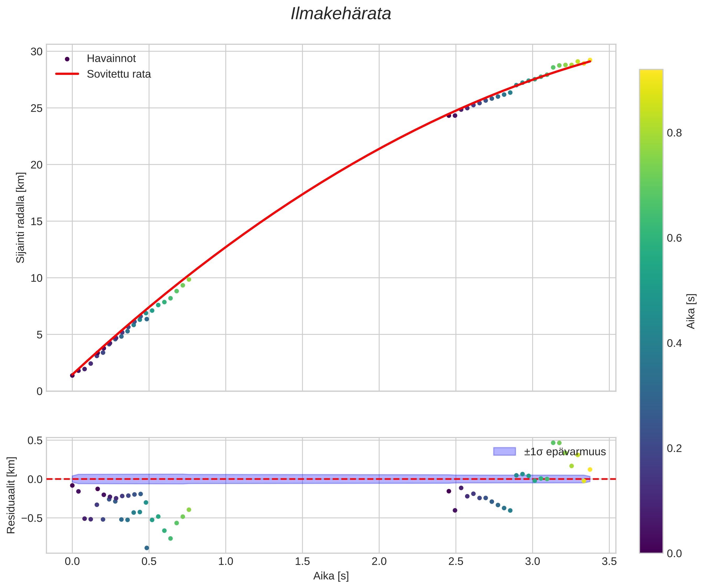Click the 0.4 colorbar tick label
Screen dimensions: 703x588
[674, 343]
